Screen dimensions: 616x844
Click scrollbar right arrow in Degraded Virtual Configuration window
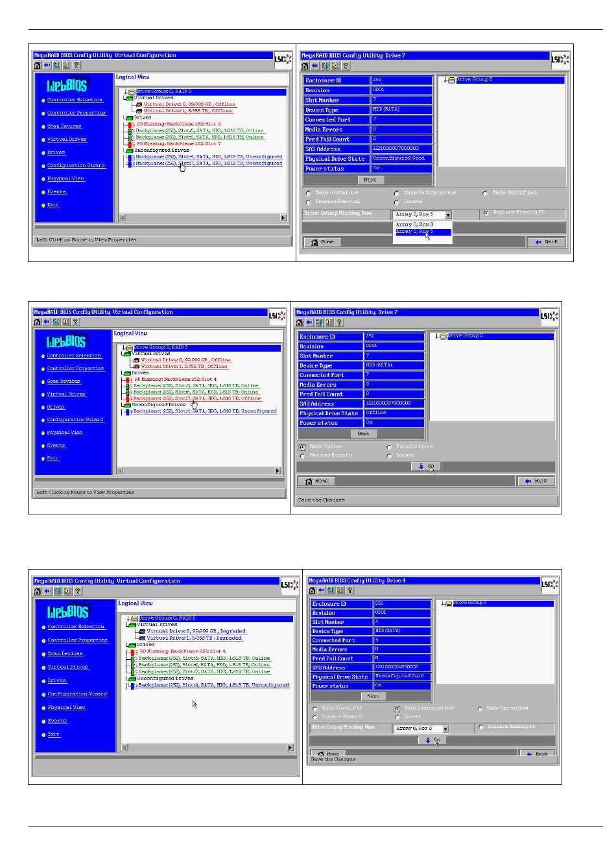[290, 748]
